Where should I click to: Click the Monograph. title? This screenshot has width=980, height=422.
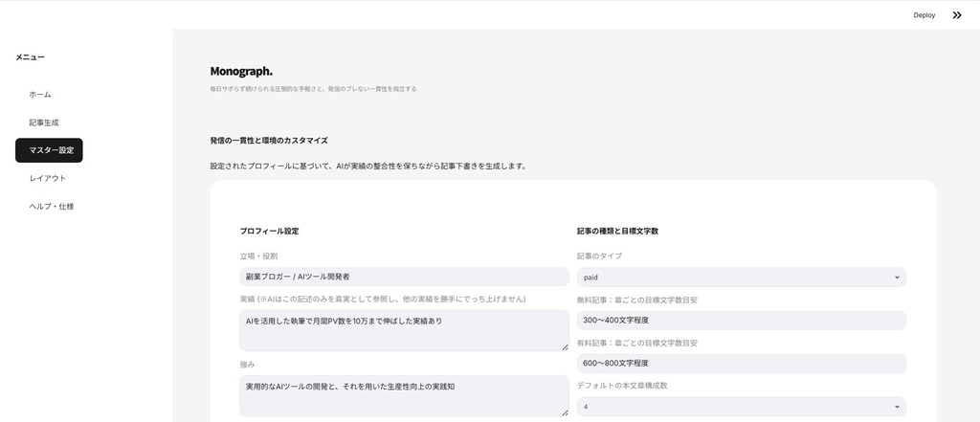coord(241,71)
